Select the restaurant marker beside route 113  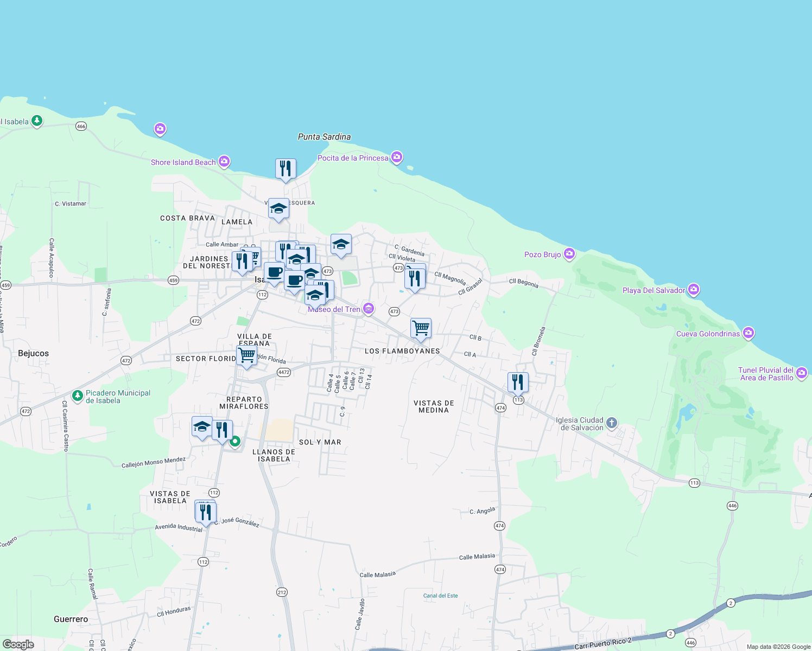tap(518, 384)
